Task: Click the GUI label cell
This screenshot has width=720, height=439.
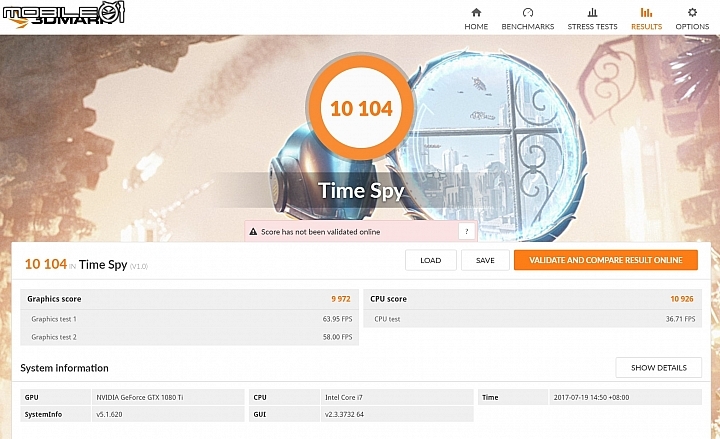Action: (284, 414)
